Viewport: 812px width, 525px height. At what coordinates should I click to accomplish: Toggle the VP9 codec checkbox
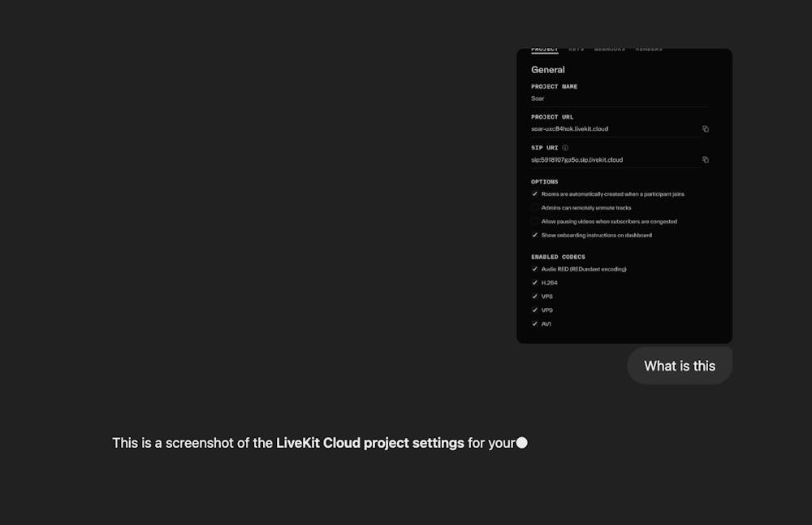(x=535, y=310)
